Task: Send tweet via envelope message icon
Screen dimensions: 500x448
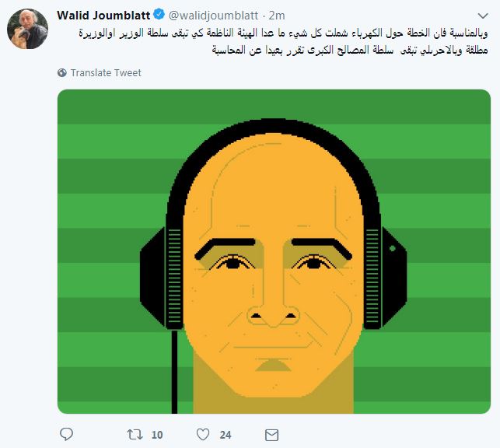Action: point(271,435)
